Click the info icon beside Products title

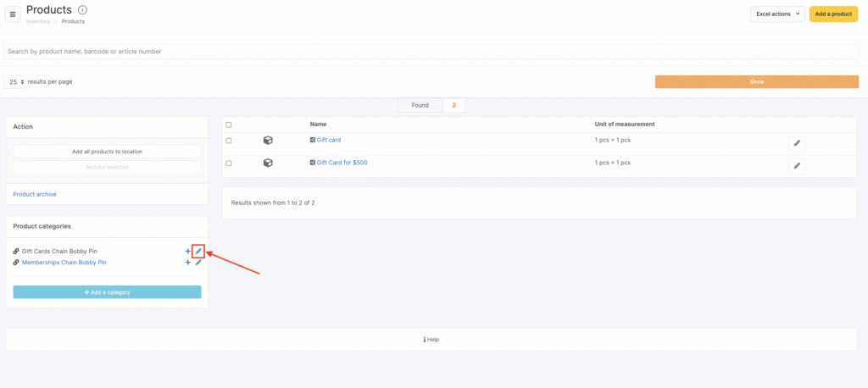[x=82, y=10]
